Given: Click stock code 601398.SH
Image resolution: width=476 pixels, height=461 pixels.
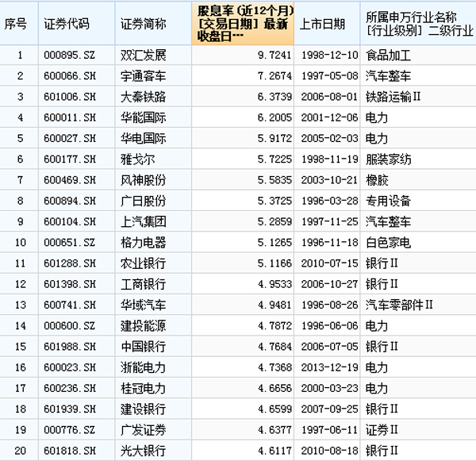Looking at the screenshot, I should tap(68, 283).
